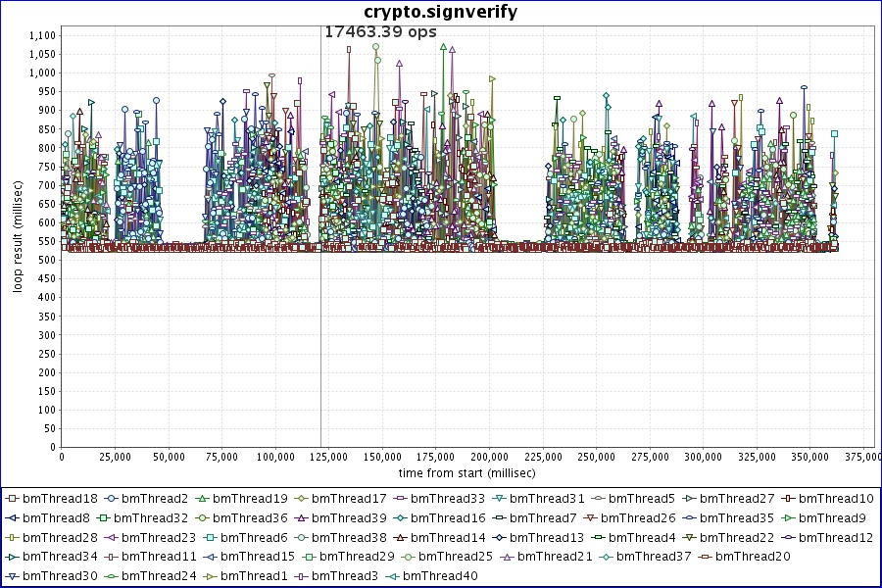Image resolution: width=882 pixels, height=588 pixels.
Task: Click the 17463.39 ops annotation
Action: 380,31
